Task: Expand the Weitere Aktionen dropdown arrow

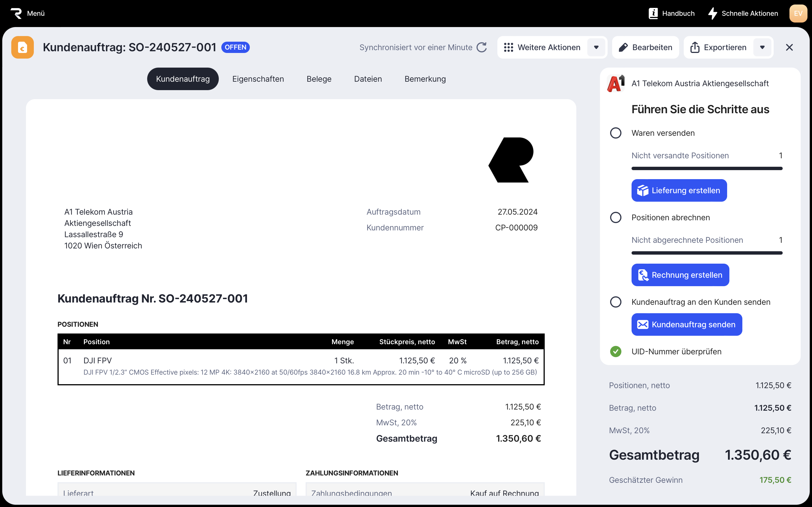Action: [x=596, y=47]
